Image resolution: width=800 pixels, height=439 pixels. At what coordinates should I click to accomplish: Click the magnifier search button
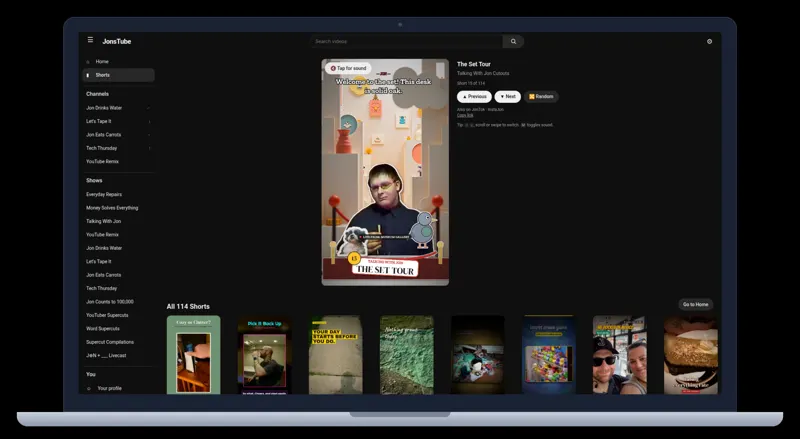pyautogui.click(x=513, y=41)
